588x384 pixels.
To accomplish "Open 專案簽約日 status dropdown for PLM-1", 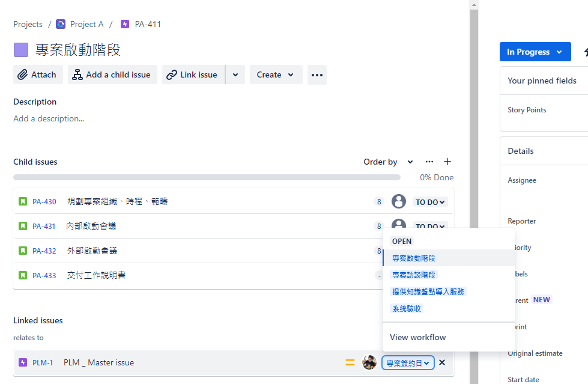I will (x=408, y=363).
